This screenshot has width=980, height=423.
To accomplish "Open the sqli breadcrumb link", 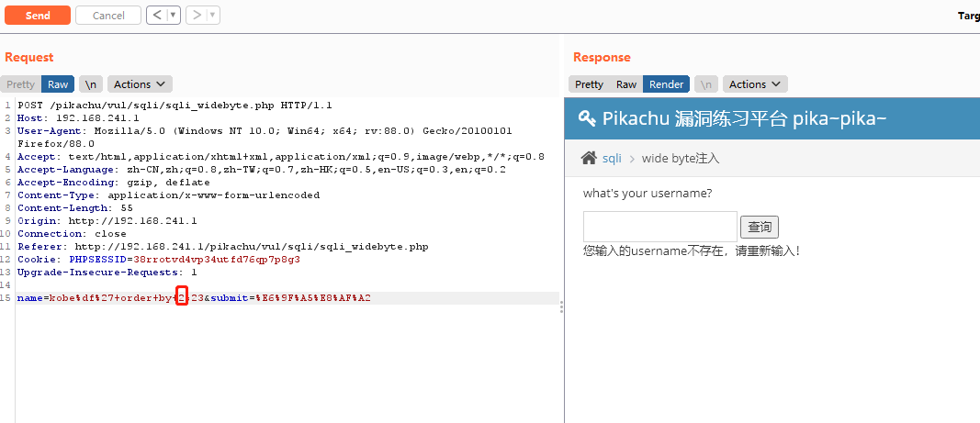I will click(612, 159).
